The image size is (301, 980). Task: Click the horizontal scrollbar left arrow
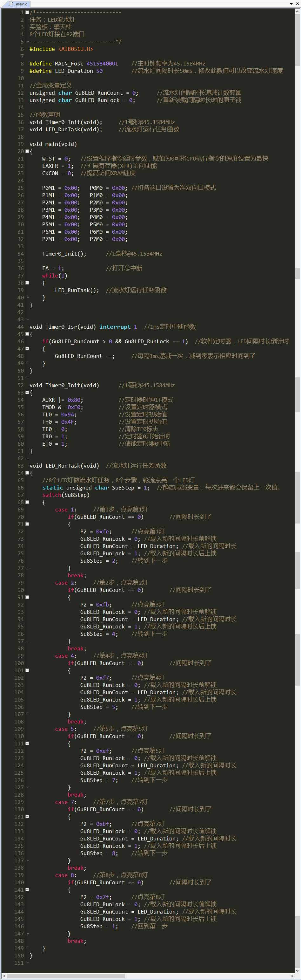coord(4,976)
